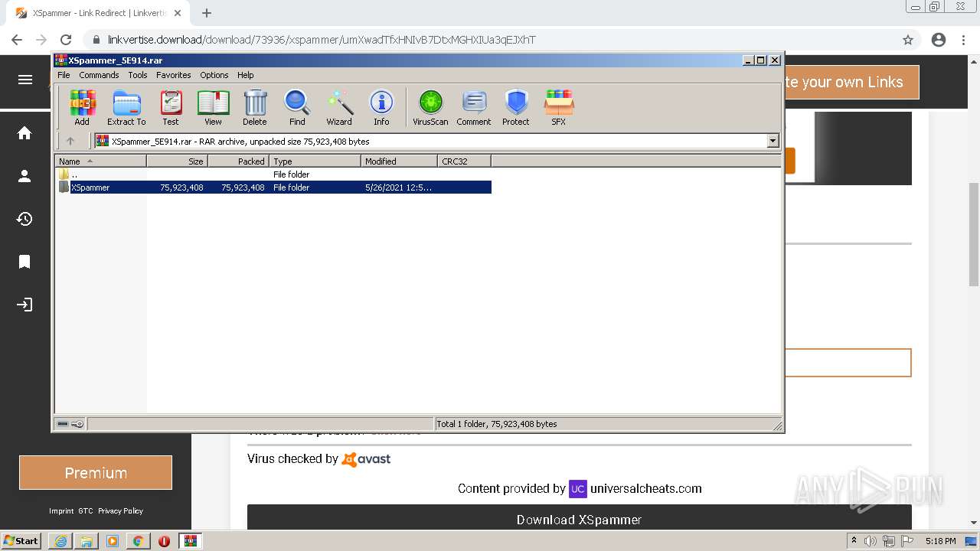This screenshot has height=551, width=980.
Task: Launch Internet Explorer from taskbar
Action: point(60,541)
